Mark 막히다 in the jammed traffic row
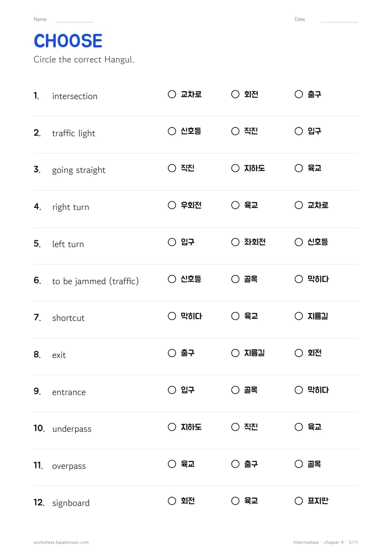Screen dimensions: 392x554 coord(299,279)
